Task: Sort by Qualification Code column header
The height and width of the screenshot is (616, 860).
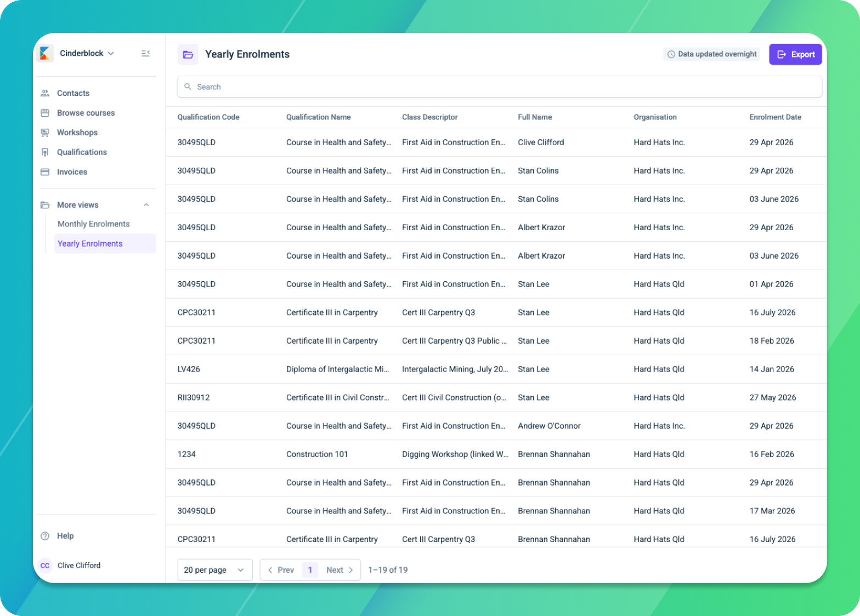Action: coord(208,117)
